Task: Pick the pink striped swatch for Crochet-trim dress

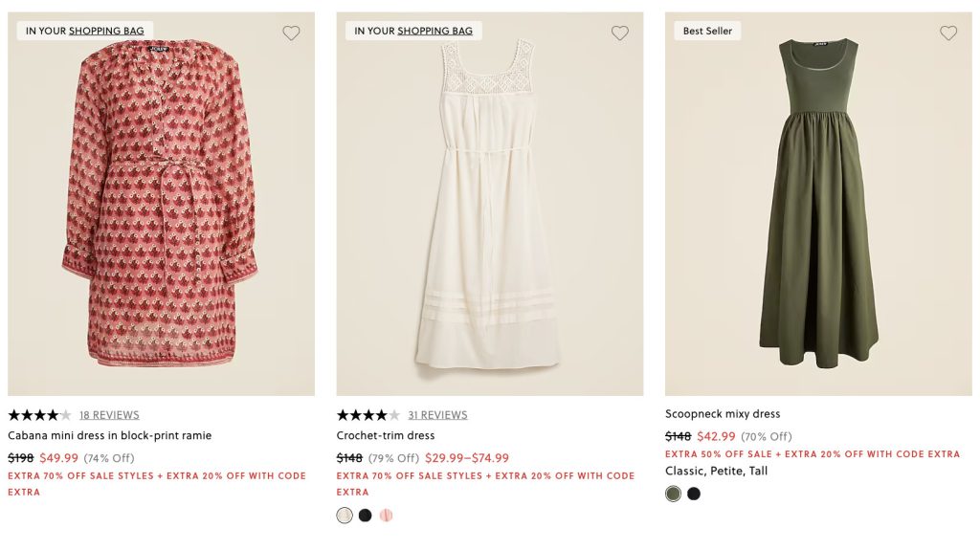Action: [387, 516]
